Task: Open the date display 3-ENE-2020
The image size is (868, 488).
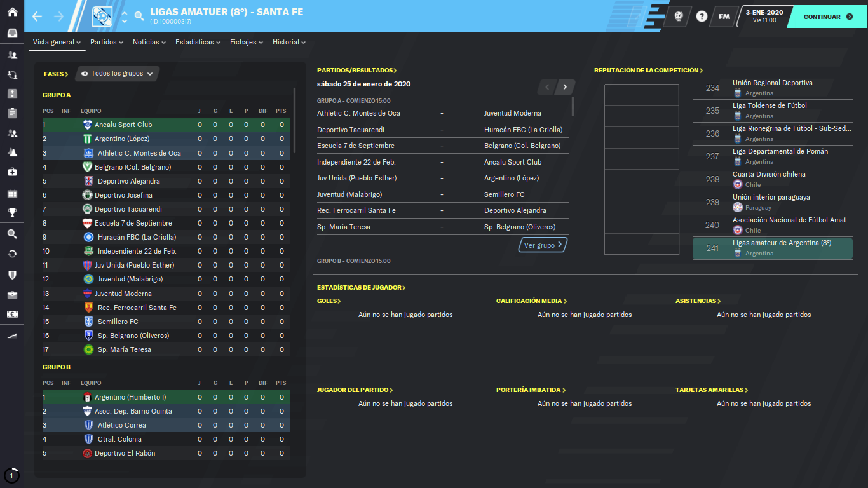Action: point(764,17)
